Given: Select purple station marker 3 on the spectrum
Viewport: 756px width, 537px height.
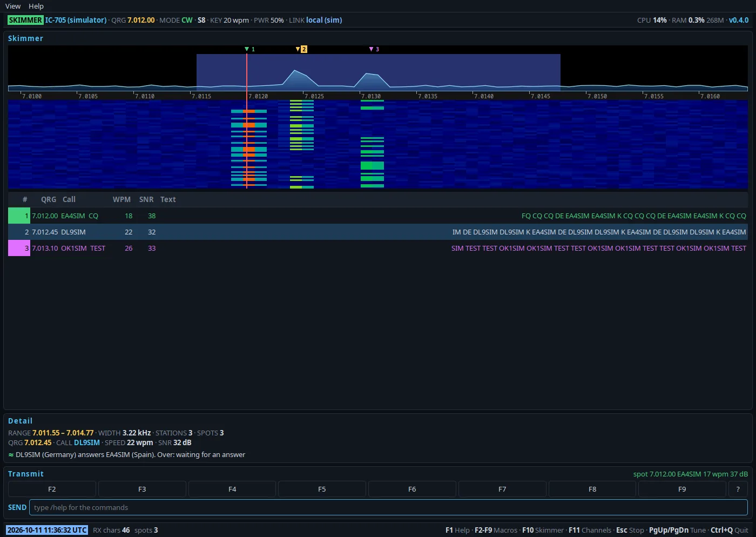Looking at the screenshot, I should 374,49.
